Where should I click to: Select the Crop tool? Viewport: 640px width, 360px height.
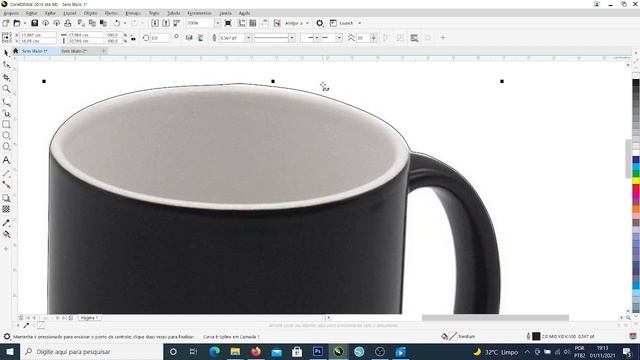(x=6, y=77)
